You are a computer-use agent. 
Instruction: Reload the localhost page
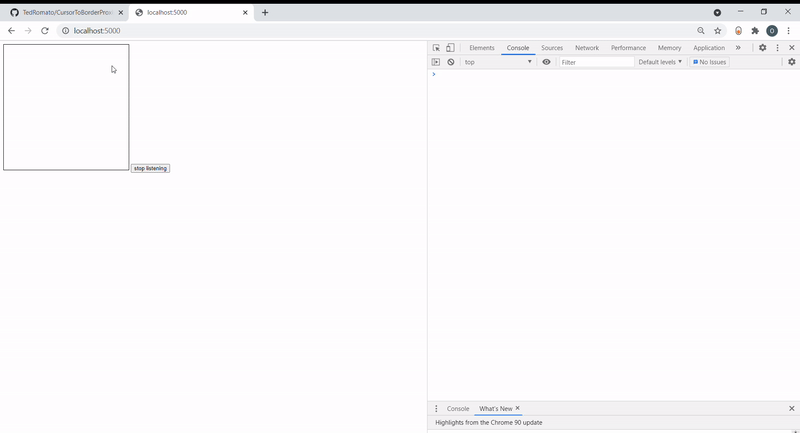[x=45, y=31]
